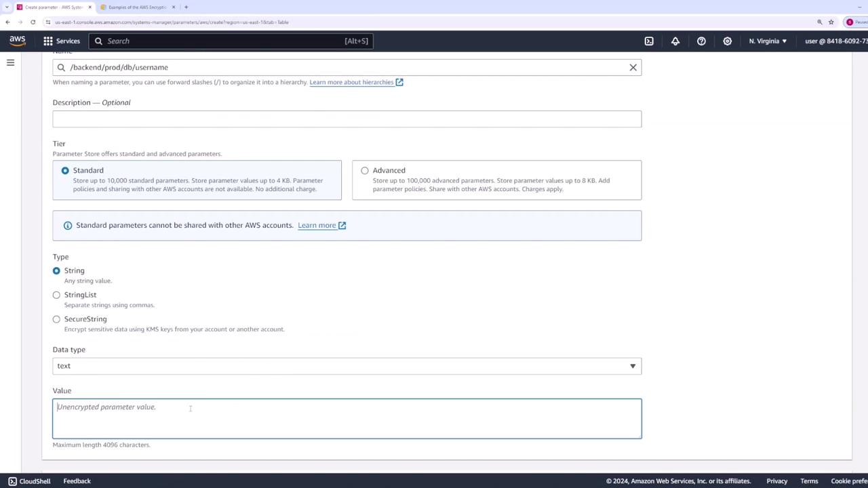
Task: Close the Create parameter browser tab
Action: pos(90,7)
